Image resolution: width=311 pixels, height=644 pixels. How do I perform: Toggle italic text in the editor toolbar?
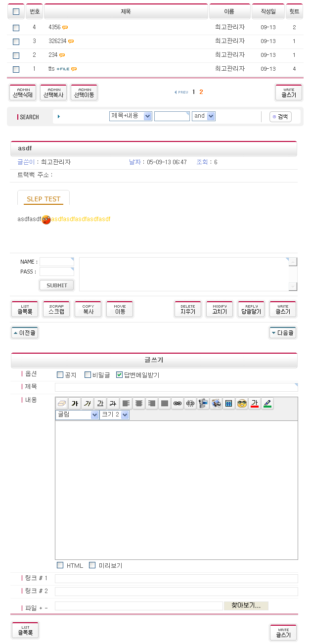88,404
